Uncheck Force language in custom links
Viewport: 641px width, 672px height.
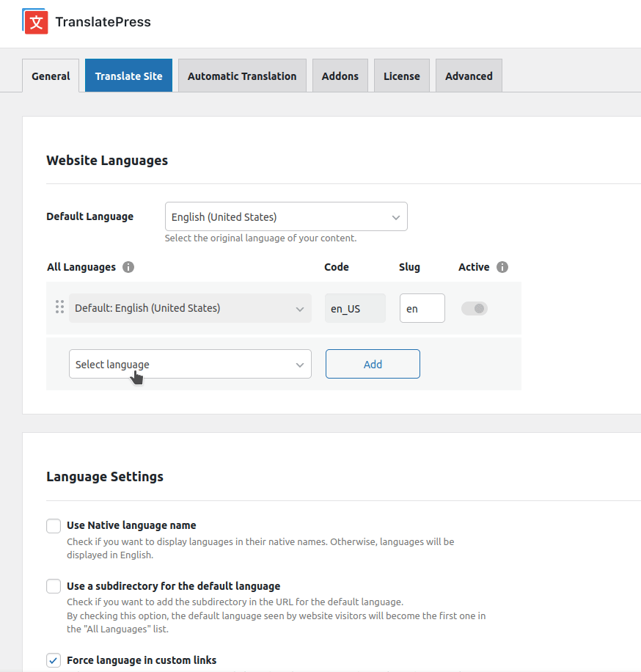(x=54, y=660)
